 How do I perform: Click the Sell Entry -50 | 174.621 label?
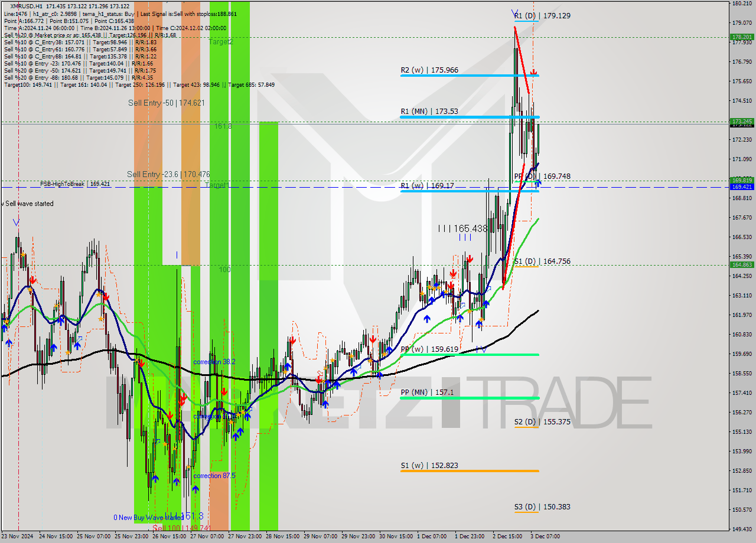(x=167, y=103)
